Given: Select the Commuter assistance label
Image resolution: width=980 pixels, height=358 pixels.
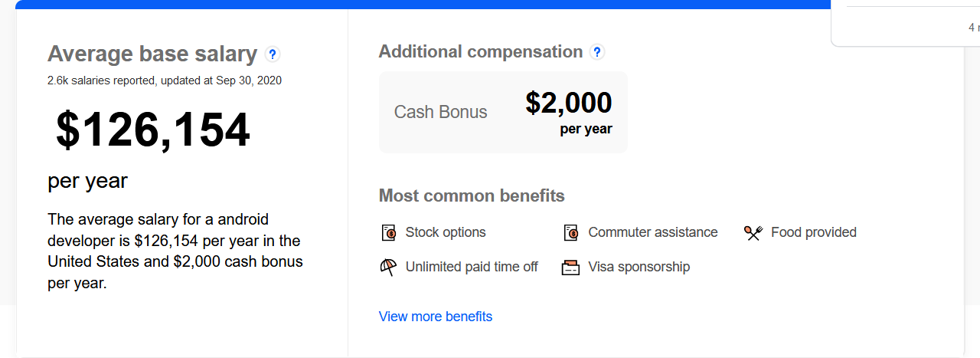Looking at the screenshot, I should (653, 232).
